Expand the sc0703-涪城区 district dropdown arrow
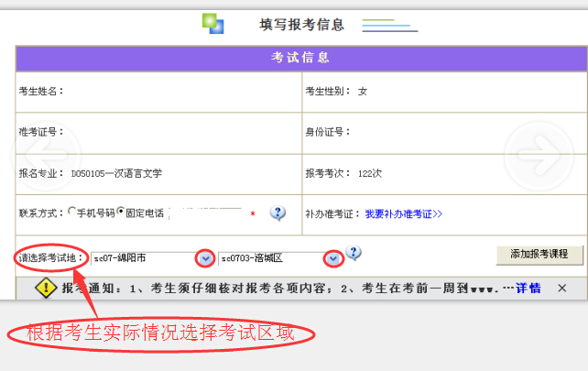 click(333, 258)
